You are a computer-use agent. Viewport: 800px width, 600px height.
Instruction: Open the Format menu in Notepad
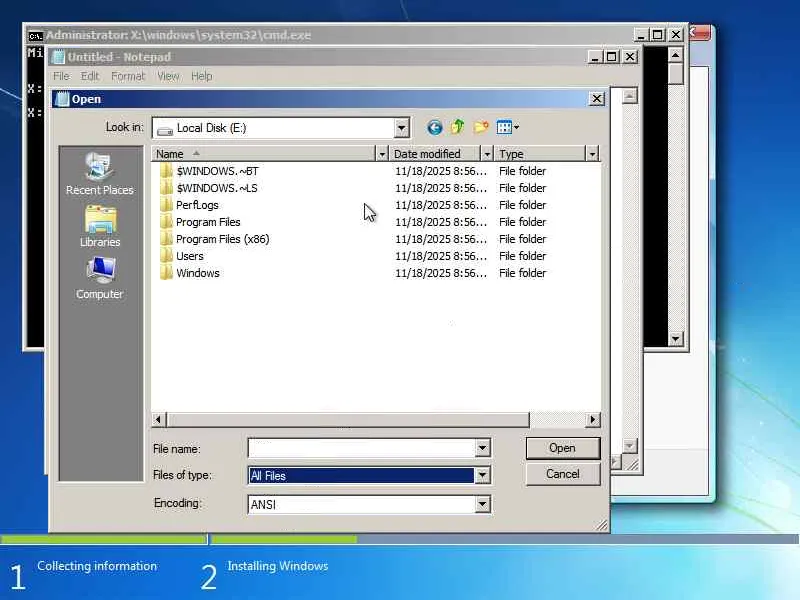tap(128, 76)
